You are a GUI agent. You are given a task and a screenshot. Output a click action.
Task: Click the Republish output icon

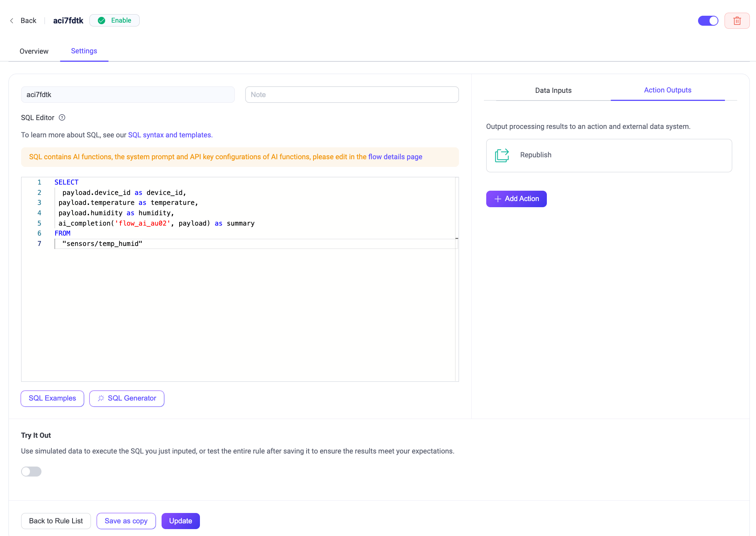502,155
